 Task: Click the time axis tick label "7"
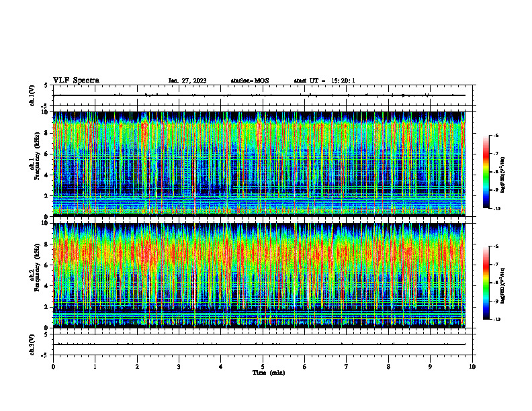click(x=347, y=367)
